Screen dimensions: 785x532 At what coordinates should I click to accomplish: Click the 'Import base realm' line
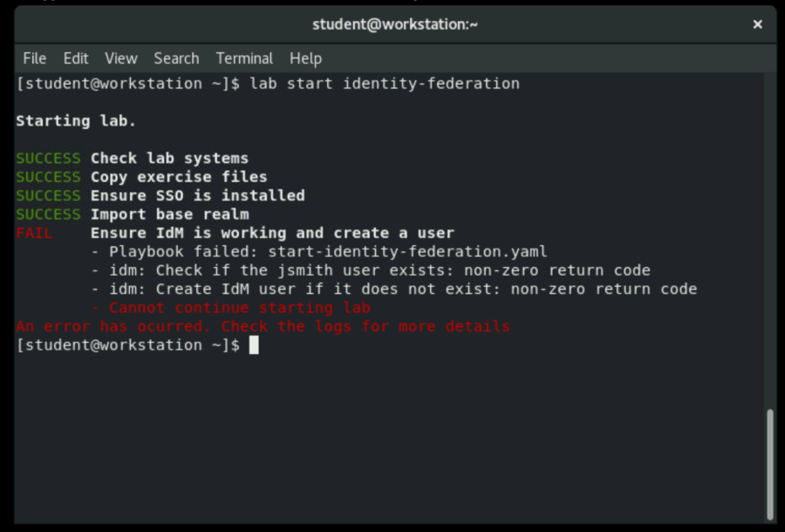[169, 215]
